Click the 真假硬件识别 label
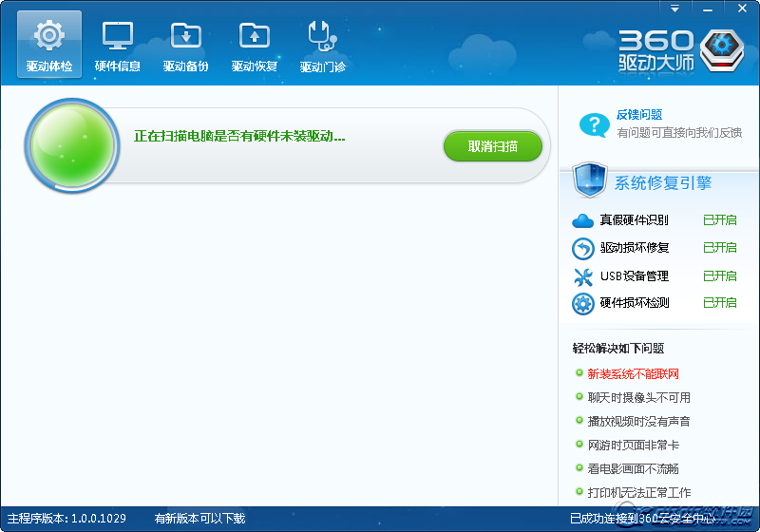Screen dimensions: 760x532 point(634,220)
